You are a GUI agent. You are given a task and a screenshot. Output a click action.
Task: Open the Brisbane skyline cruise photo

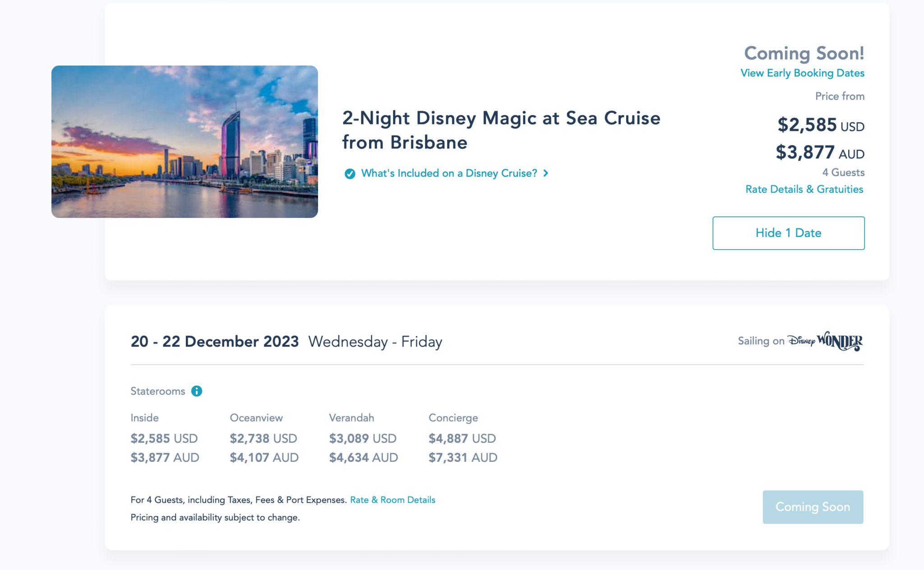(184, 140)
